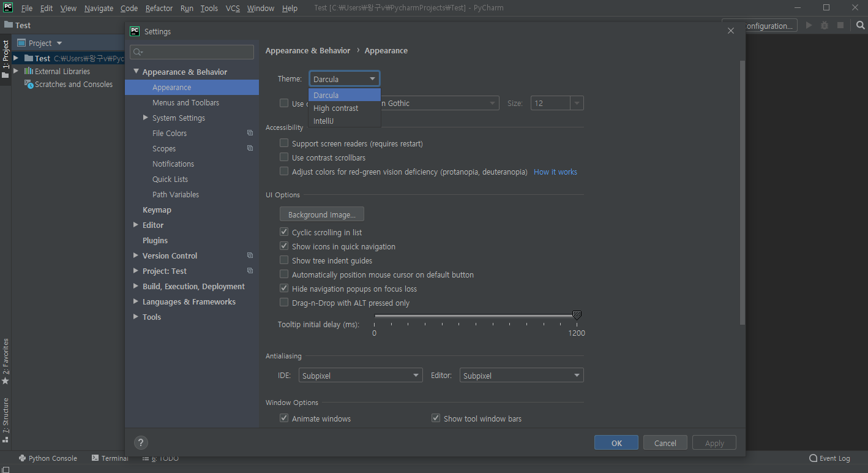This screenshot has height=473, width=868.
Task: Click the search everywhere magnifier icon
Action: point(860,25)
